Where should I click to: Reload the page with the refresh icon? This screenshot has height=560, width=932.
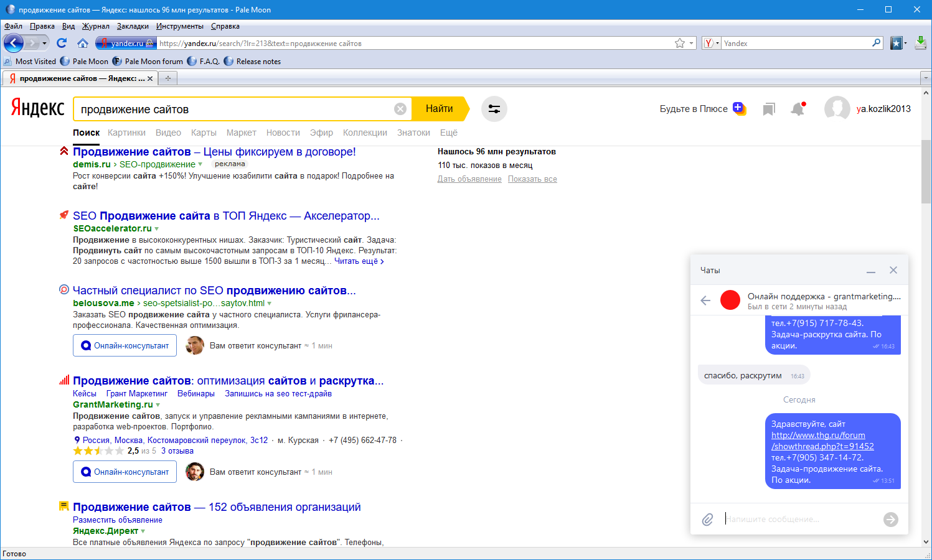(x=61, y=43)
